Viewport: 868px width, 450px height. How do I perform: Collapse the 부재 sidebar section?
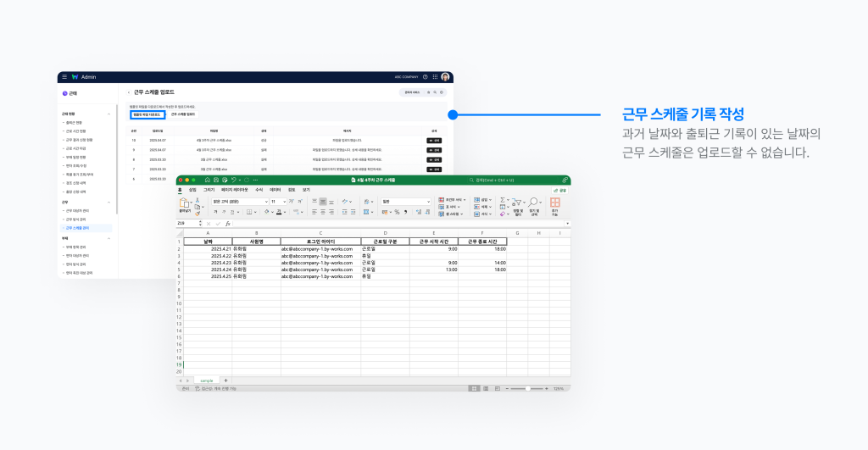point(108,239)
